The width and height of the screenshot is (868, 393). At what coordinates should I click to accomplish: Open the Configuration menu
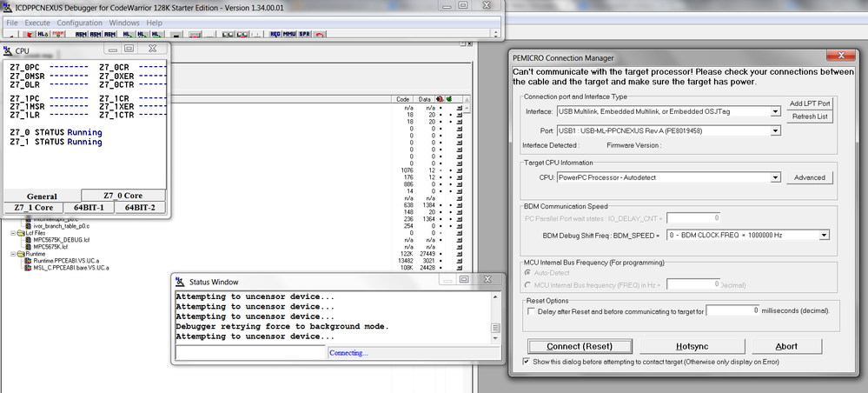(x=80, y=23)
